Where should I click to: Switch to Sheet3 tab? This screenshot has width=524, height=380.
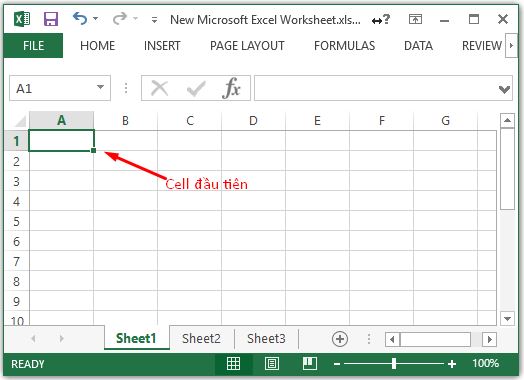(x=266, y=339)
